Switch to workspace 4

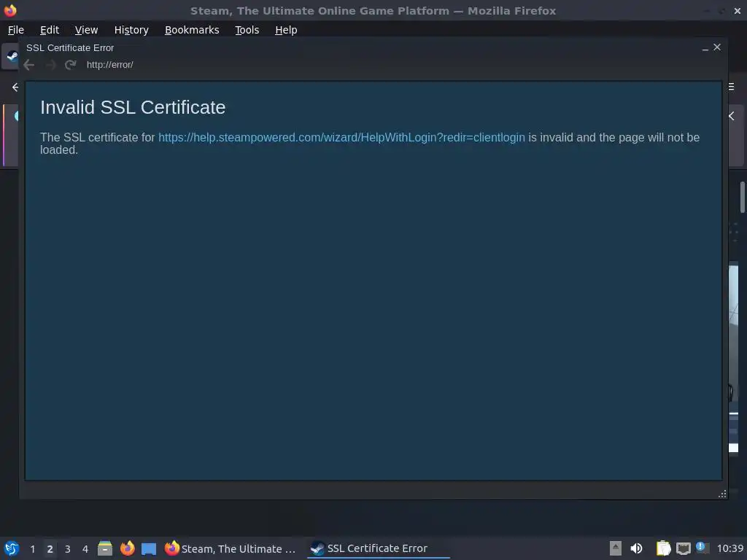pos(85,549)
